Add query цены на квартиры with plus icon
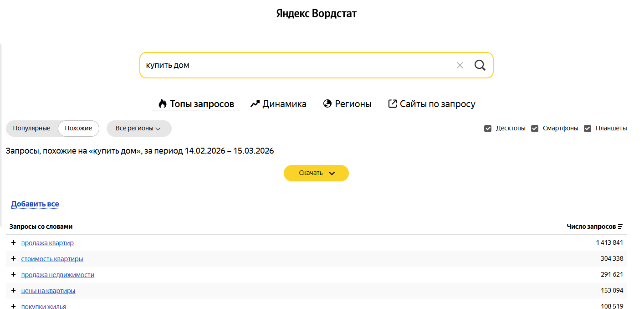 tap(13, 290)
